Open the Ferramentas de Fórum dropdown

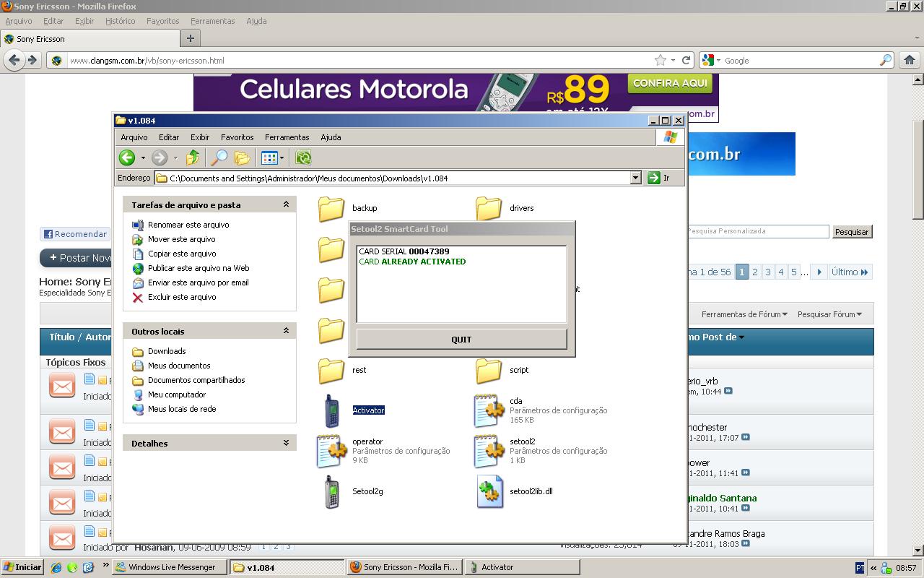tap(744, 314)
